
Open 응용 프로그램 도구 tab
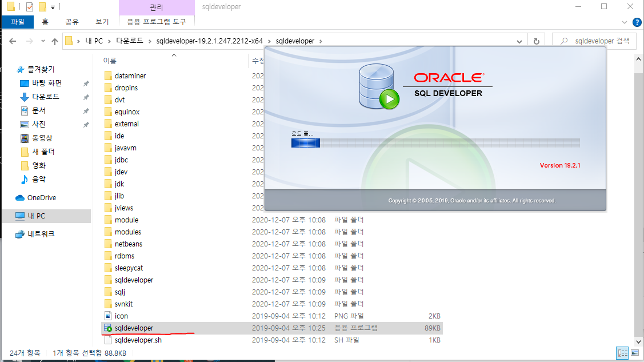pos(157,22)
